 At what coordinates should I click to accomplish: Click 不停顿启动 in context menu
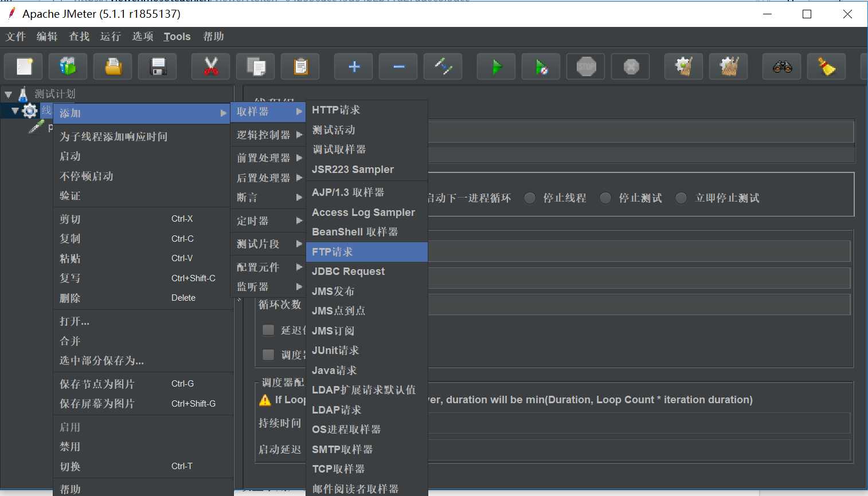point(143,176)
